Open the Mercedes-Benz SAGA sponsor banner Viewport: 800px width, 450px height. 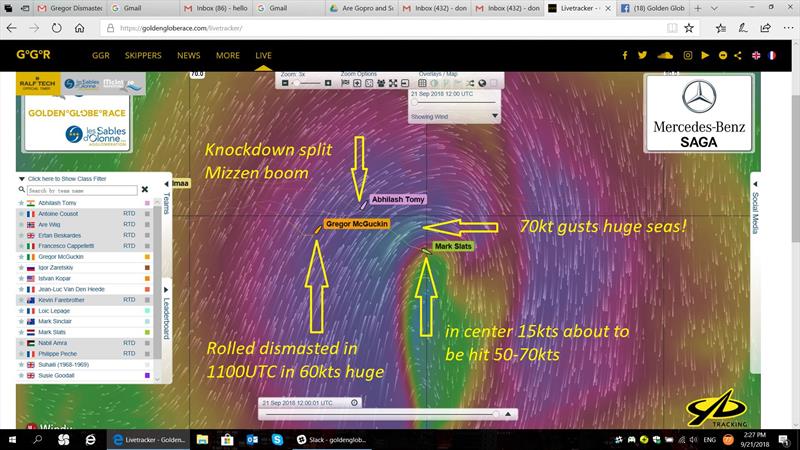(698, 113)
